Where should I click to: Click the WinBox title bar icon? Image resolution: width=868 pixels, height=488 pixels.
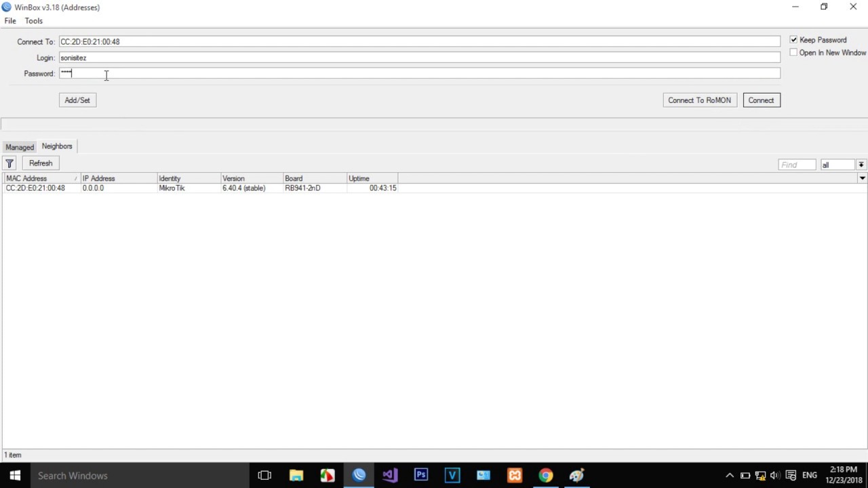[7, 7]
